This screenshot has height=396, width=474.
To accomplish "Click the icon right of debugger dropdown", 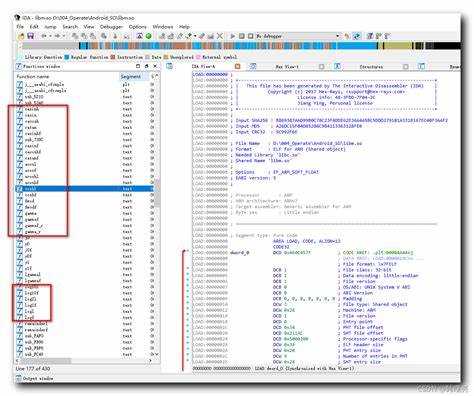I will tap(348, 36).
